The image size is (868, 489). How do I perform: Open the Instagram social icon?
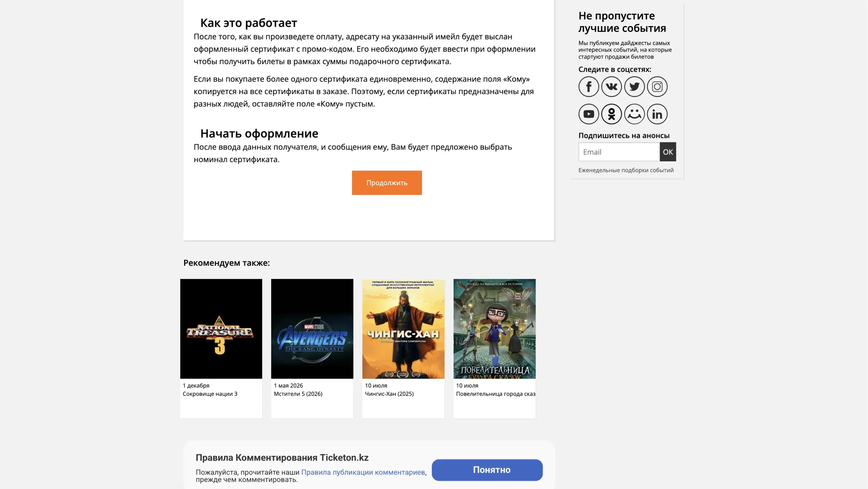coord(657,87)
